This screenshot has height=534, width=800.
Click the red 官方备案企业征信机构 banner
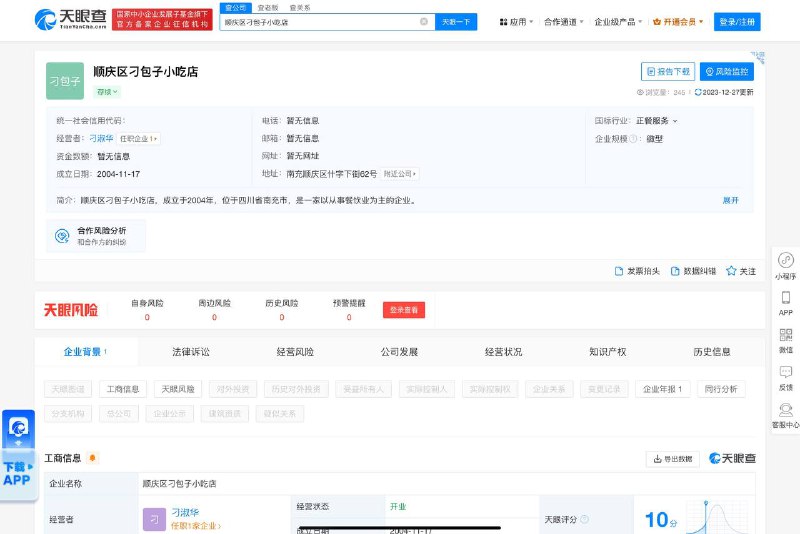(162, 19)
